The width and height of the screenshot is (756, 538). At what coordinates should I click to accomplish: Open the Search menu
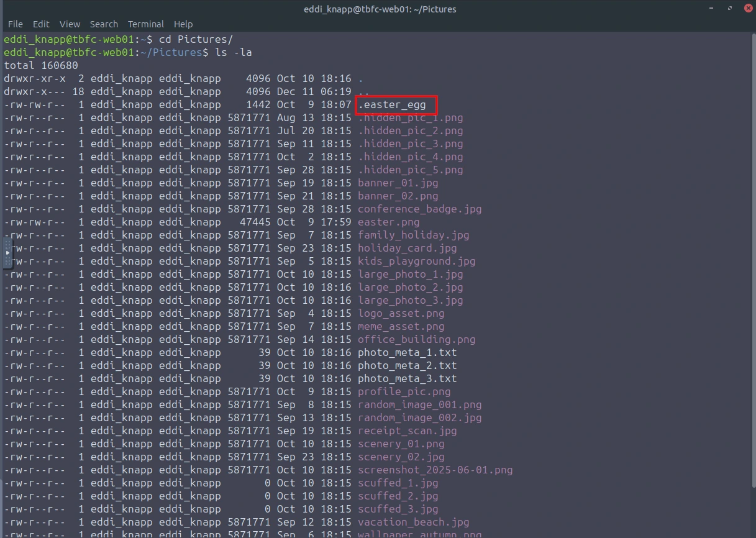tap(104, 24)
